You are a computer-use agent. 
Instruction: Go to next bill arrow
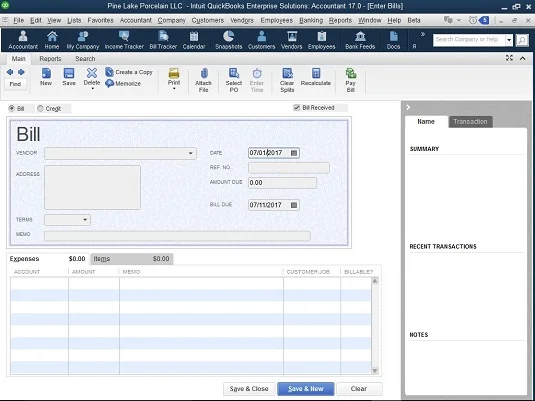click(x=21, y=72)
